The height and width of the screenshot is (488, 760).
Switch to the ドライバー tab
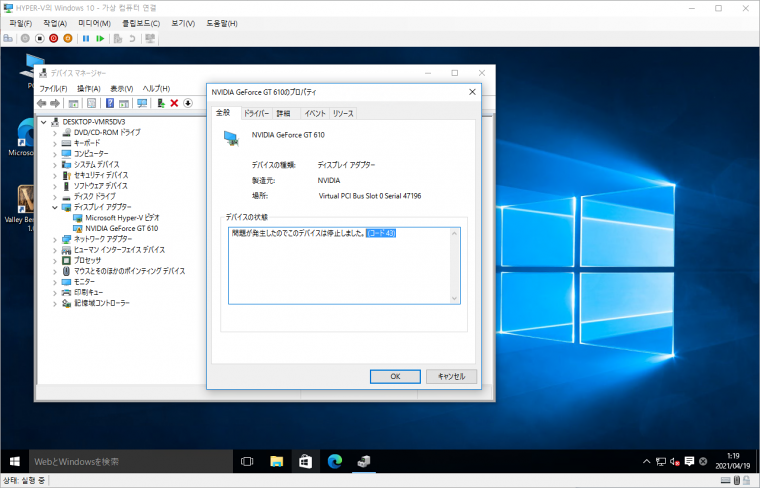click(256, 113)
